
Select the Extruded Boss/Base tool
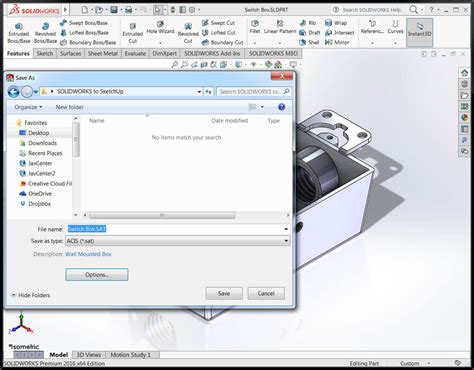[19, 33]
